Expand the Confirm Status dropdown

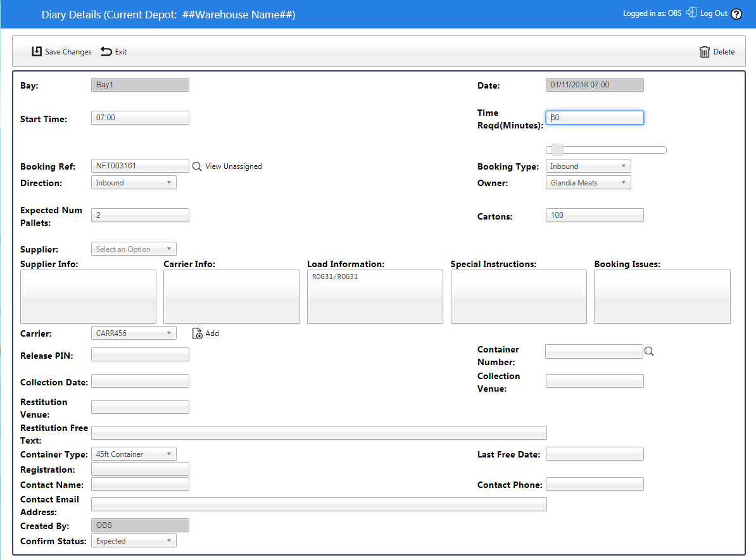point(134,541)
